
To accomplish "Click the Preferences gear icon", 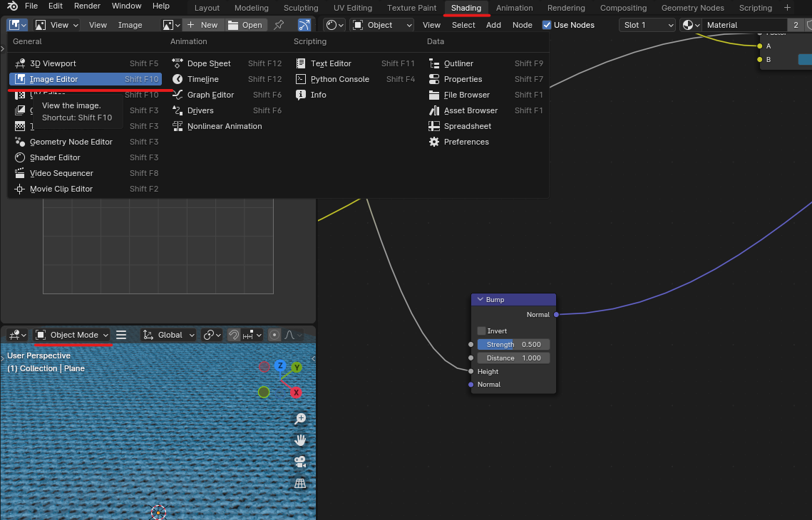I will point(434,142).
